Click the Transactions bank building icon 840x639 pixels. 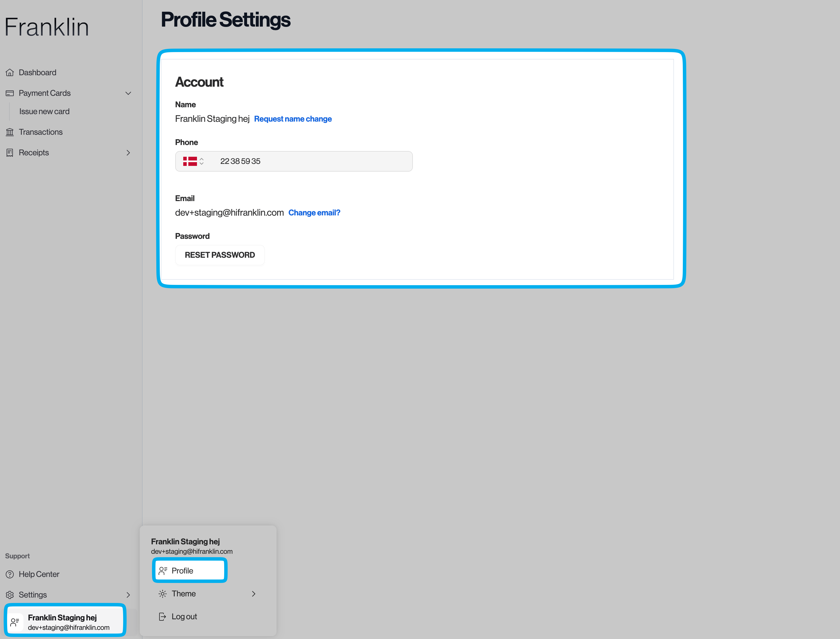tap(10, 132)
